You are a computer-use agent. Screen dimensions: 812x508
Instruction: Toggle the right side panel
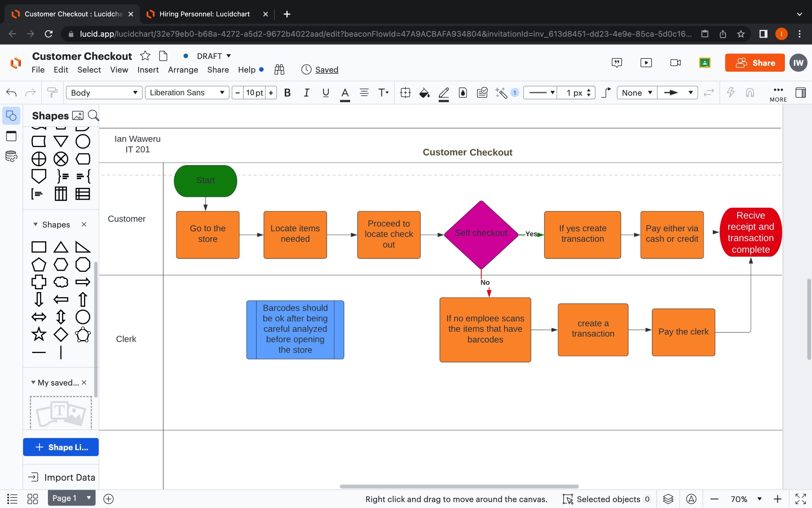801,92
